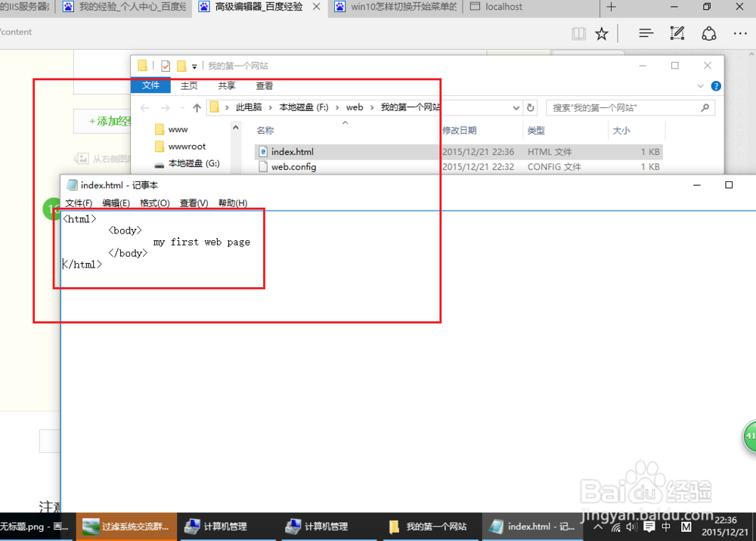Click the Wi-Fi icon in system tray

[x=617, y=527]
